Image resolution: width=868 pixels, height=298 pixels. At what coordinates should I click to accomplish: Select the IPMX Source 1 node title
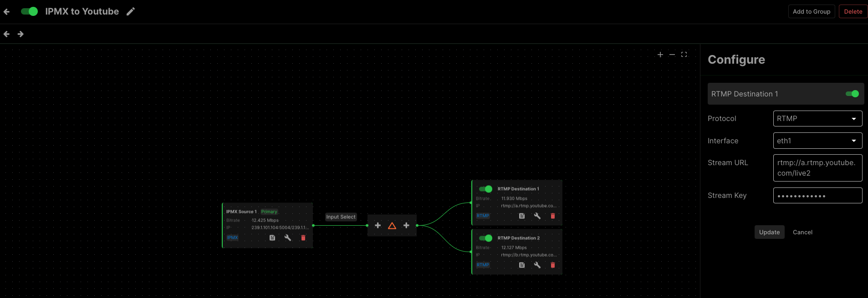tap(241, 212)
